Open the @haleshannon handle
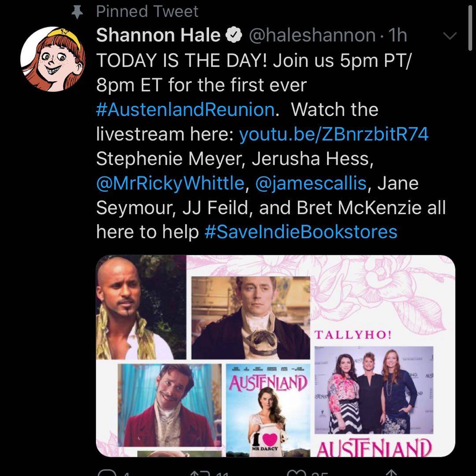 click(312, 36)
